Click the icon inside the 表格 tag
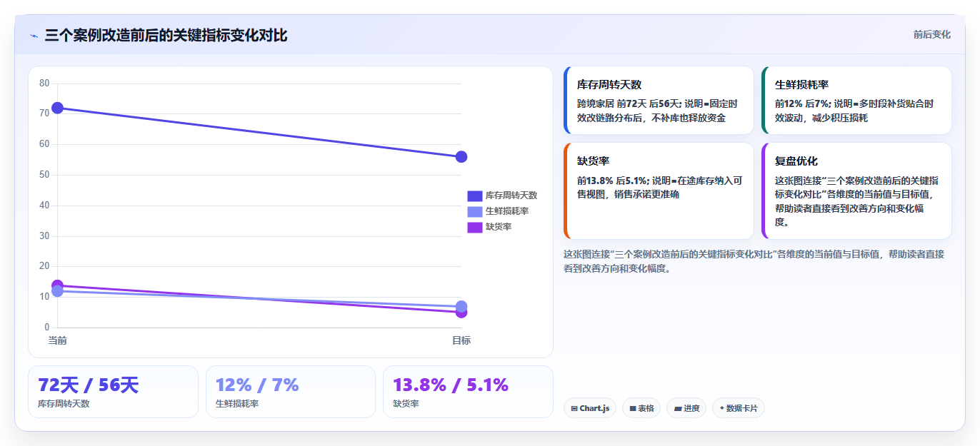 pyautogui.click(x=633, y=409)
